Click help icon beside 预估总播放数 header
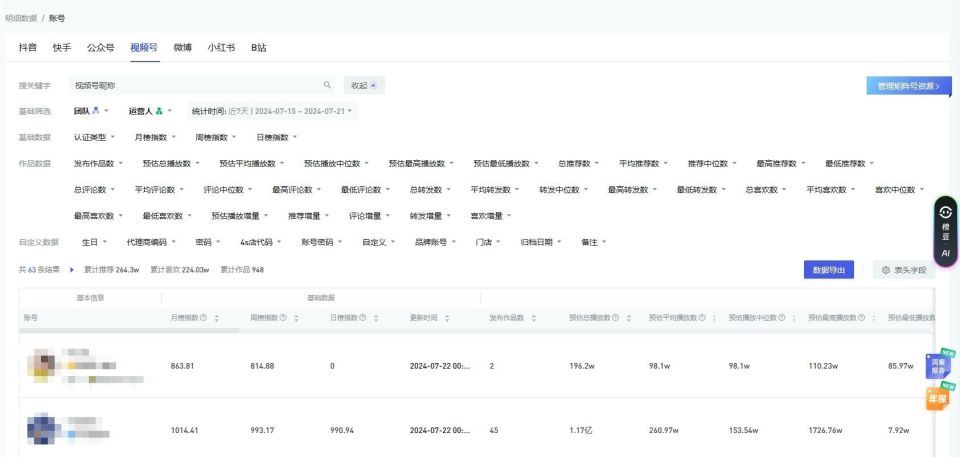This screenshot has height=457, width=960. (x=615, y=318)
